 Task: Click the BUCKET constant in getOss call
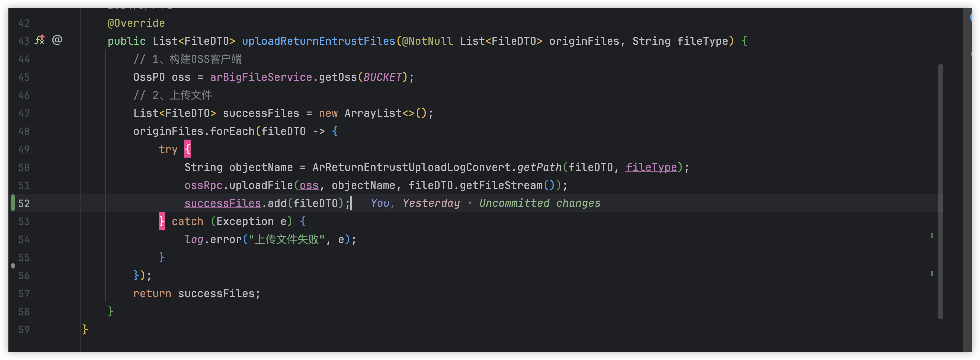pyautogui.click(x=382, y=77)
